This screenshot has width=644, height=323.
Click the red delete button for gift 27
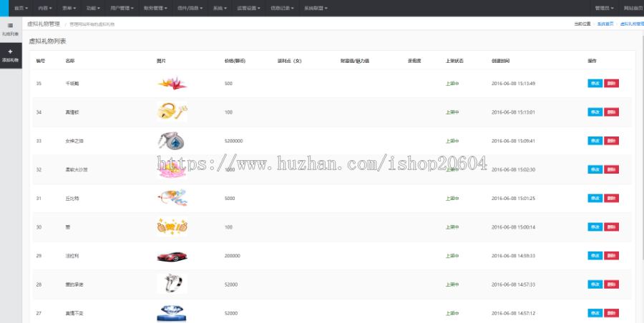point(611,313)
